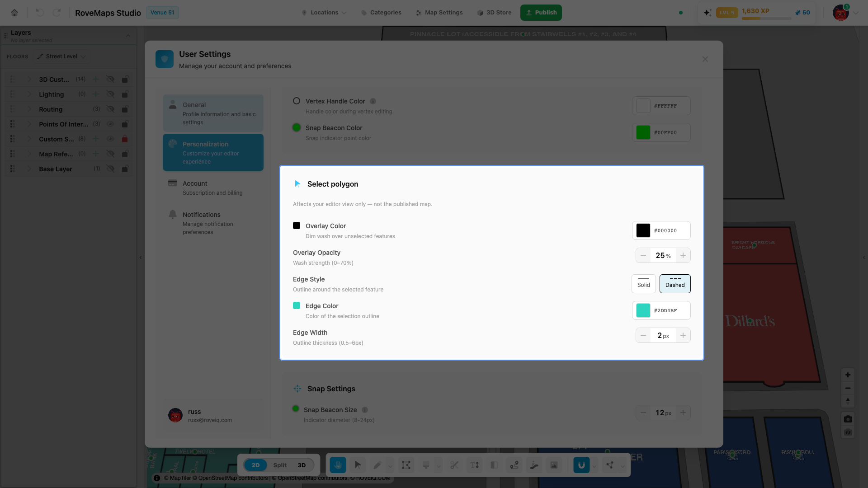Select the text height tool
The height and width of the screenshot is (488, 868).
coord(474,465)
